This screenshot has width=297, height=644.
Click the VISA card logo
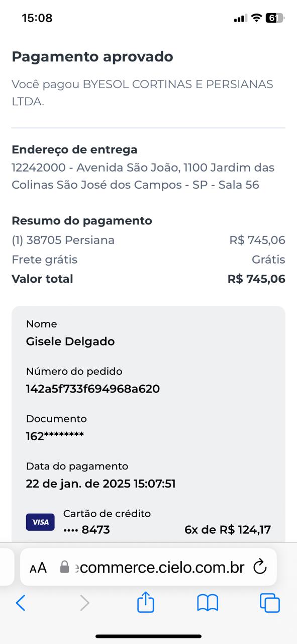(x=40, y=522)
